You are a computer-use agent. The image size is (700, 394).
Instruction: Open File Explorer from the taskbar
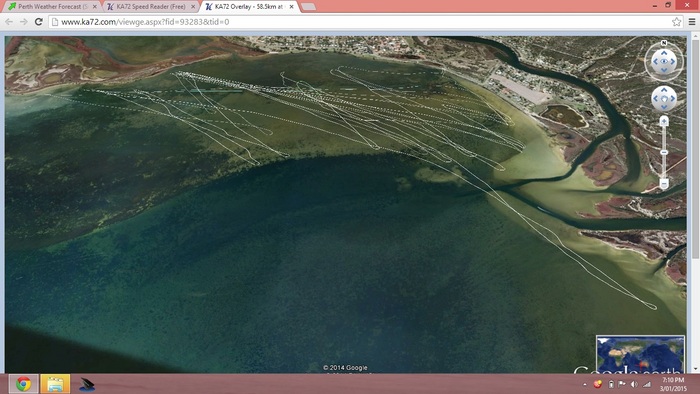pyautogui.click(x=55, y=384)
